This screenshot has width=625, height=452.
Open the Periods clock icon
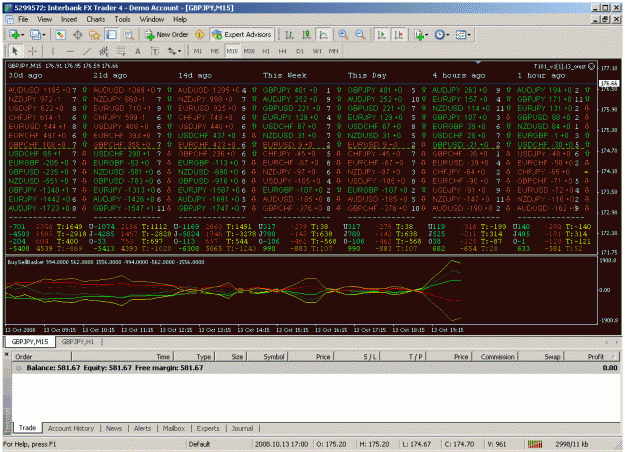[439, 35]
